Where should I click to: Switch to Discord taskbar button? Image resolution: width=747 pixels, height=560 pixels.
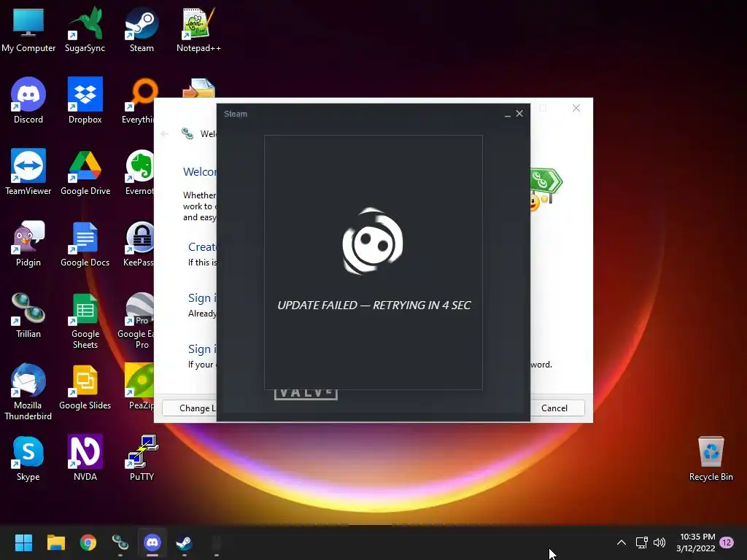pyautogui.click(x=152, y=542)
